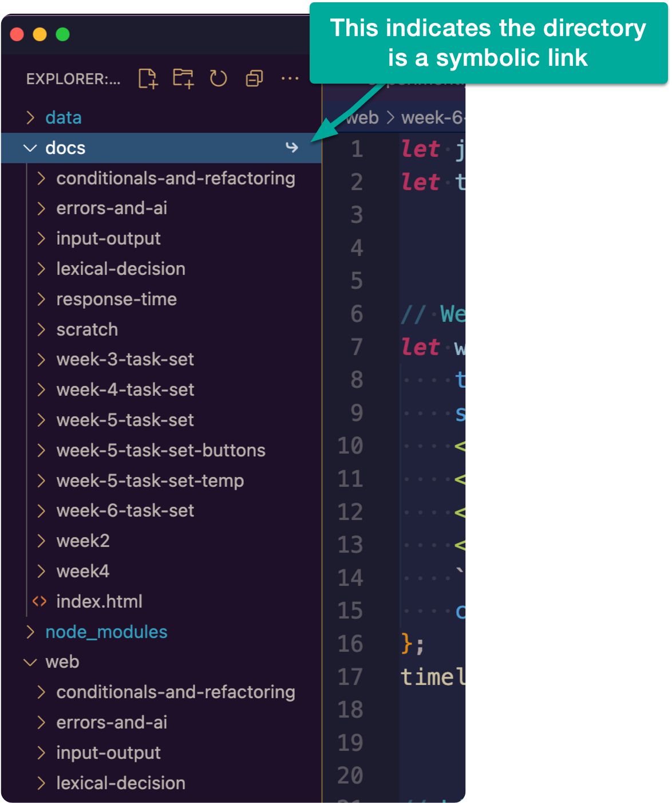Click the index.html file icon
Viewport: 672px width, 803px height.
pyautogui.click(x=39, y=601)
